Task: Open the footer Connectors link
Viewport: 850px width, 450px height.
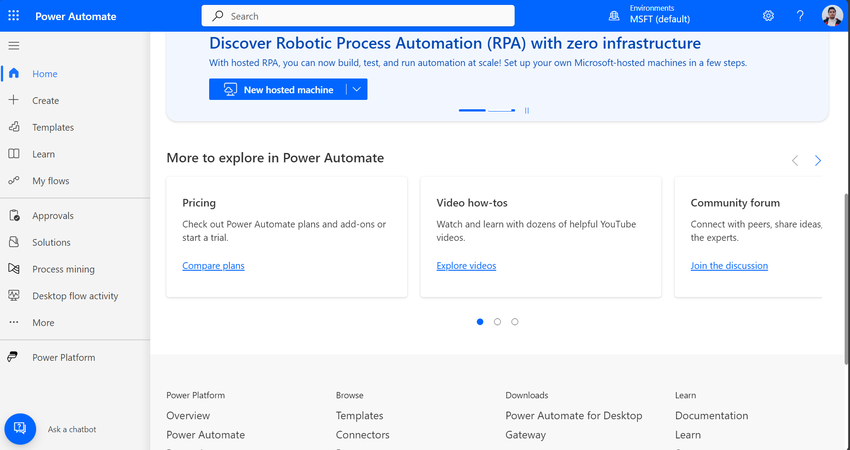Action: (x=363, y=435)
